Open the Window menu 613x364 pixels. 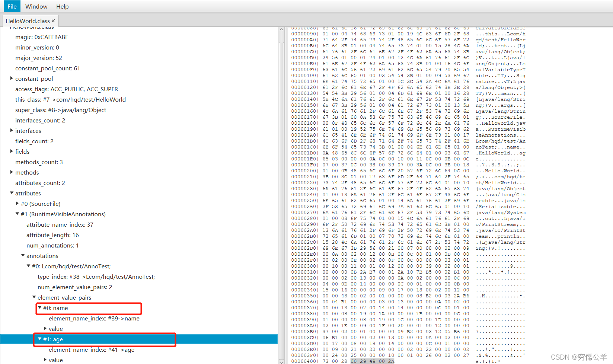click(36, 6)
